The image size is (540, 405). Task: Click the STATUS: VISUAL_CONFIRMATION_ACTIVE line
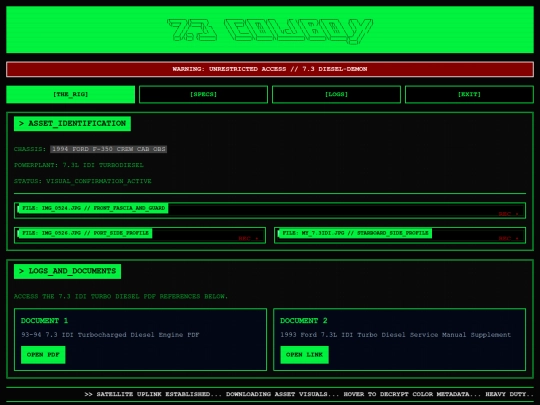pyautogui.click(x=83, y=181)
